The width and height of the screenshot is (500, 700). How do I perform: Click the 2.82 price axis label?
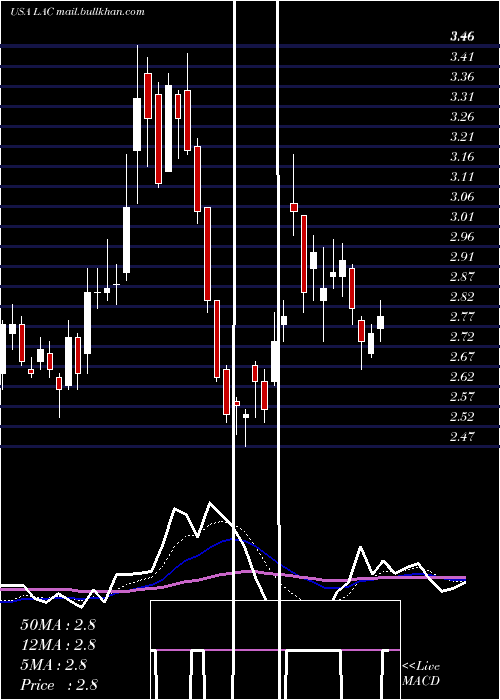click(x=462, y=297)
